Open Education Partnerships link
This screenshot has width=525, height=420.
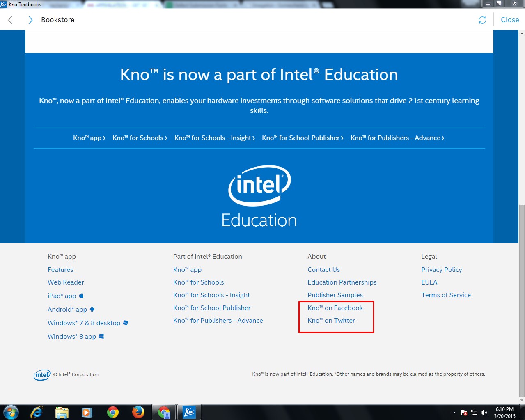[x=342, y=282]
